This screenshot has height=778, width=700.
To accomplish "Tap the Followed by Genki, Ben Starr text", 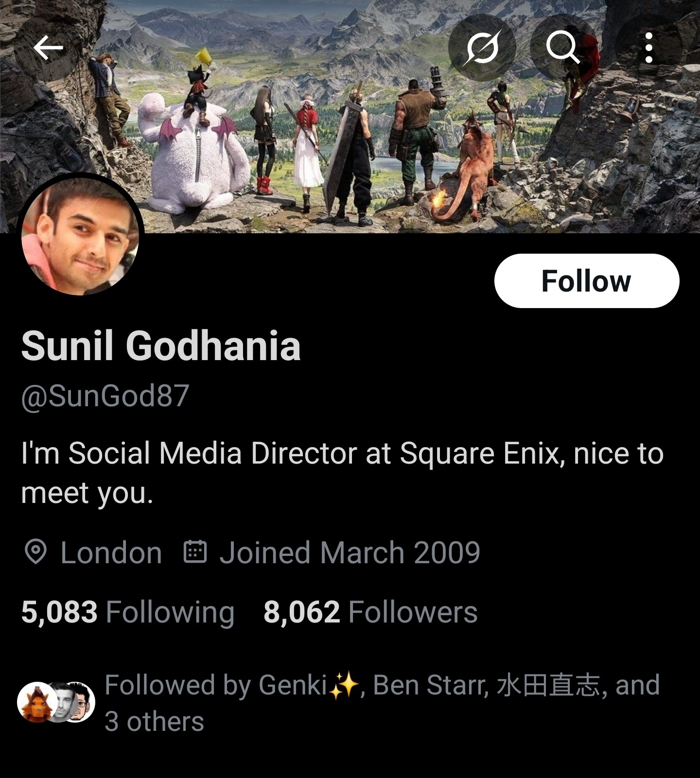I will coord(382,703).
